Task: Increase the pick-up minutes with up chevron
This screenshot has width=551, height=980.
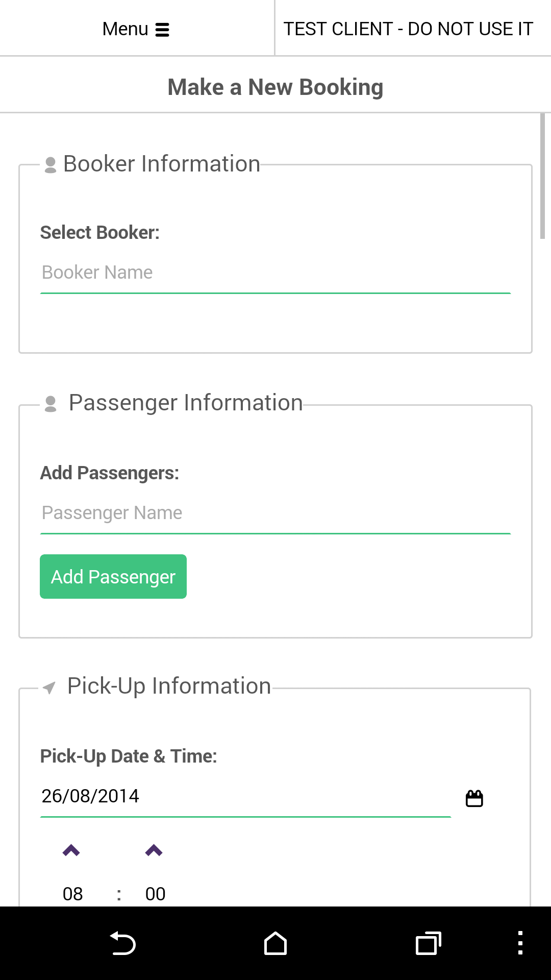Action: click(x=154, y=850)
